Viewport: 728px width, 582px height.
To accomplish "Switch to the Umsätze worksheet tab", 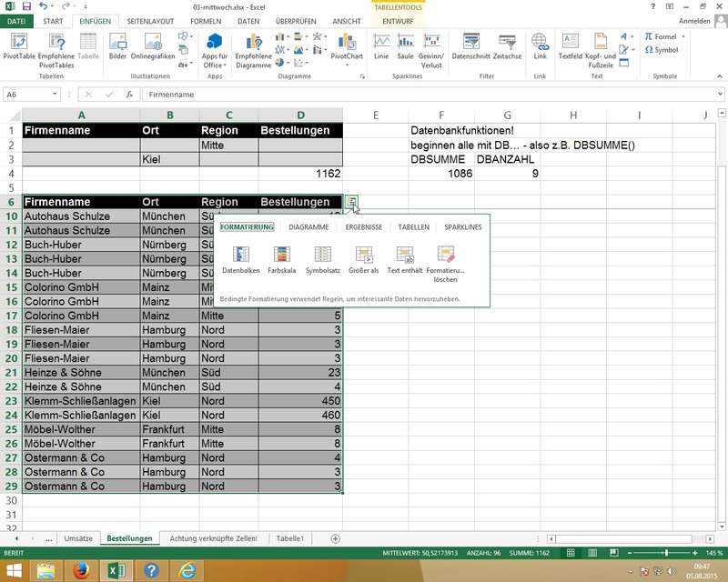I will pyautogui.click(x=78, y=538).
